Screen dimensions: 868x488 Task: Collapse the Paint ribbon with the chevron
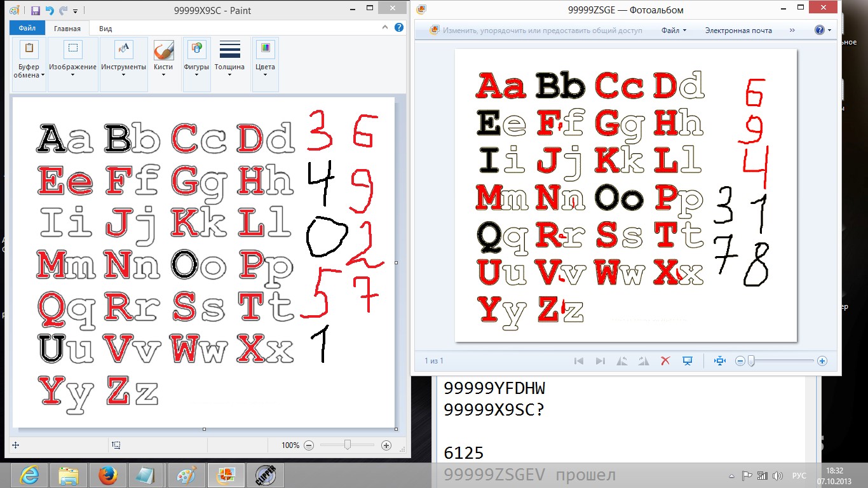click(386, 28)
